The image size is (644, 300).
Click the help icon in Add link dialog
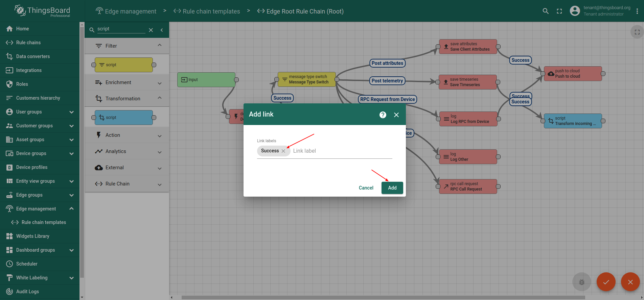383,115
